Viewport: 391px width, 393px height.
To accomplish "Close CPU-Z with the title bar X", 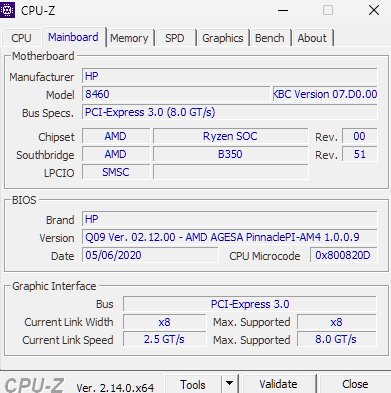I will [374, 10].
